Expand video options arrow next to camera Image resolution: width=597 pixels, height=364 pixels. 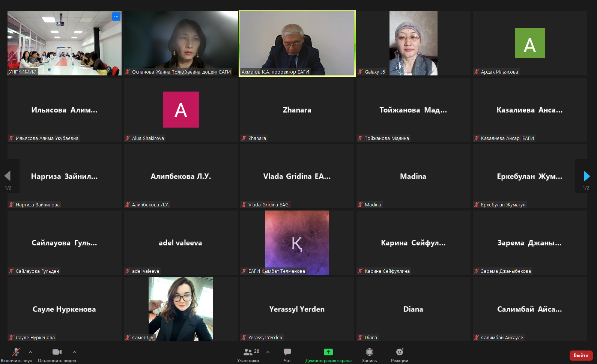click(x=75, y=352)
